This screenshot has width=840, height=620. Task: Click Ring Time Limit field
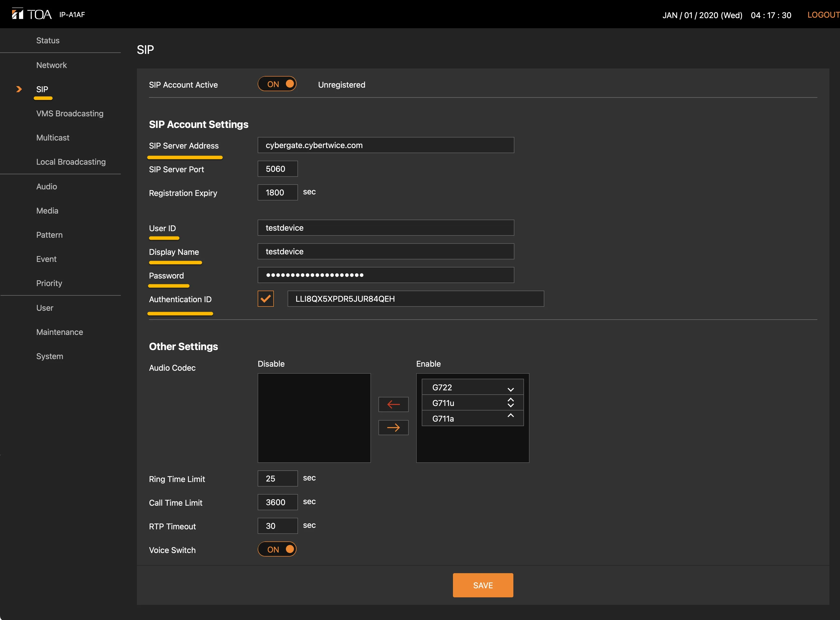[278, 478]
